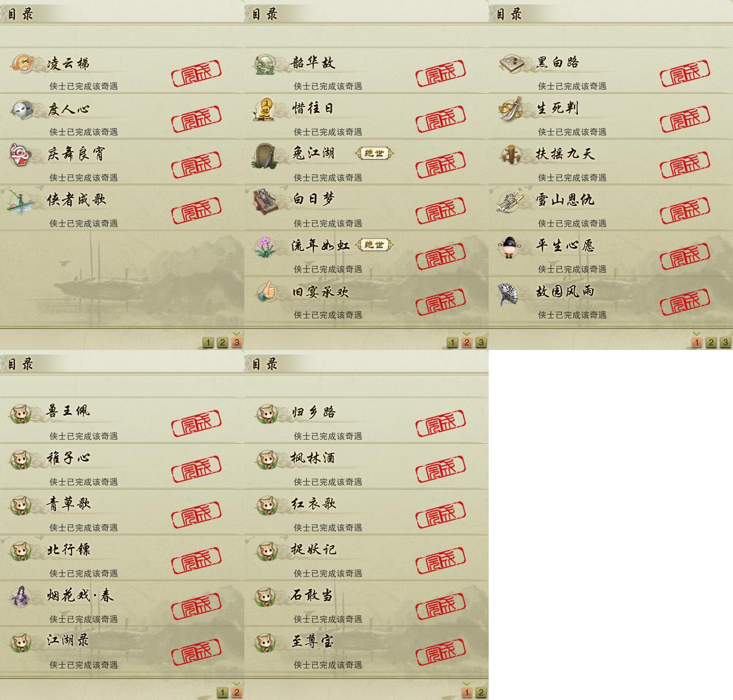
Task: Open the 雪山恩仇 adventure entry
Action: [x=611, y=208]
